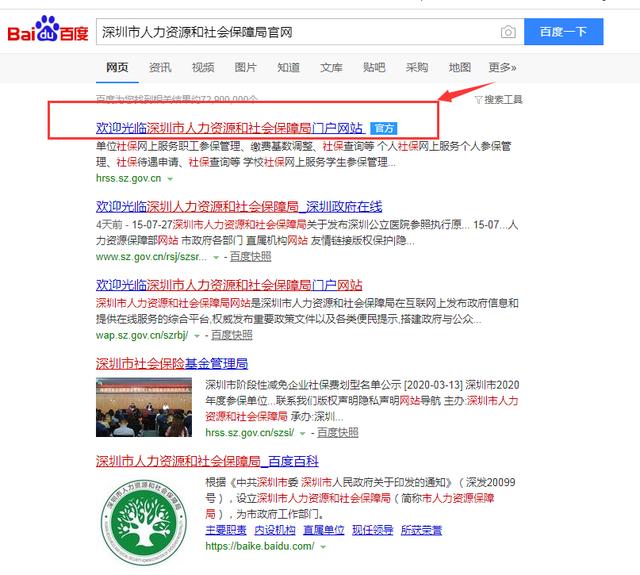Open first result 深圳市人力资源和社会保障局门户网站 with 官方 badge

pos(229,128)
